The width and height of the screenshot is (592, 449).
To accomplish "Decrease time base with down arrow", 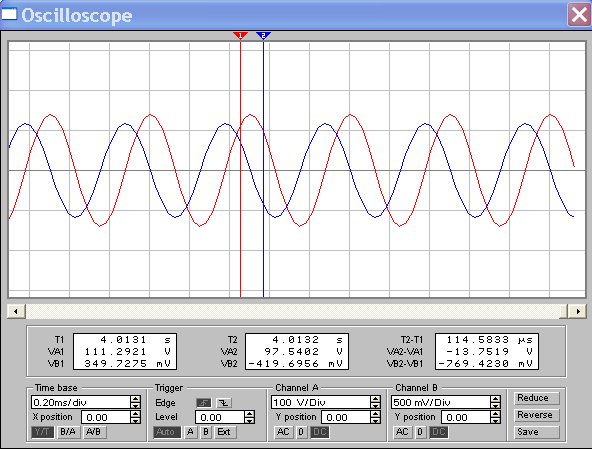I will tap(136, 406).
